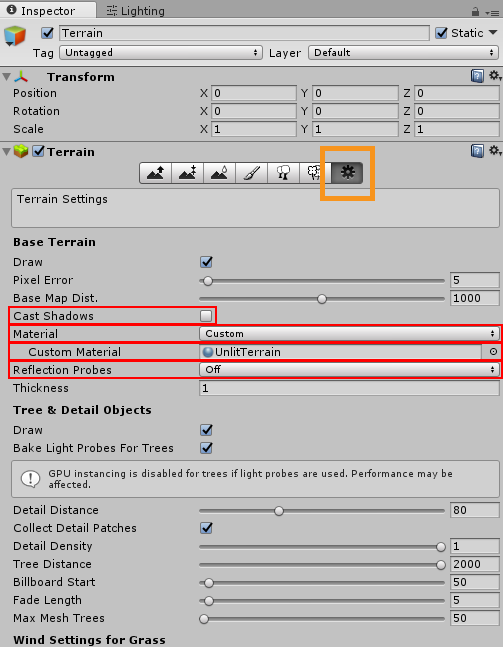This screenshot has width=503, height=647.
Task: Toggle Bake Light Probes For Trees
Action: [x=206, y=448]
